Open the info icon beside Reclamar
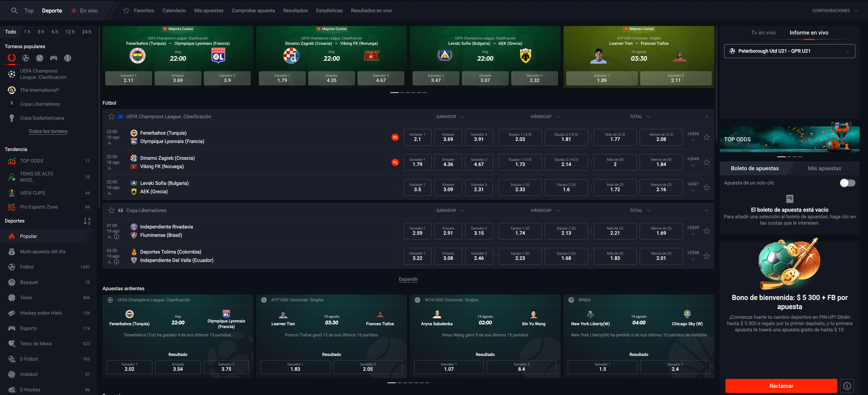Image resolution: width=868 pixels, height=395 pixels. [847, 386]
